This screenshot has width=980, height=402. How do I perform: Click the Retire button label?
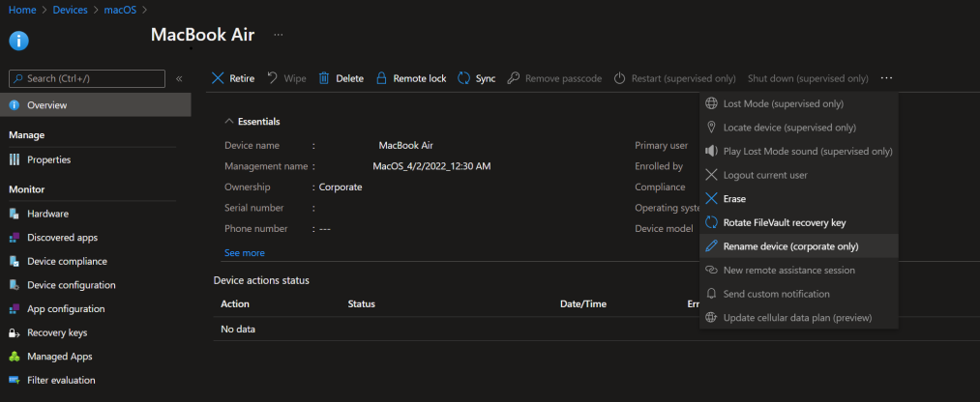click(242, 78)
